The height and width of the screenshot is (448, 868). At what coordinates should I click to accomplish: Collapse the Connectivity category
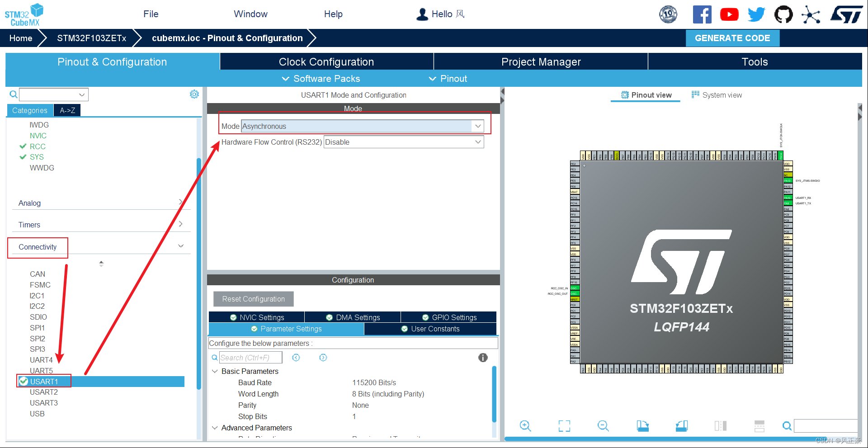pyautogui.click(x=181, y=246)
